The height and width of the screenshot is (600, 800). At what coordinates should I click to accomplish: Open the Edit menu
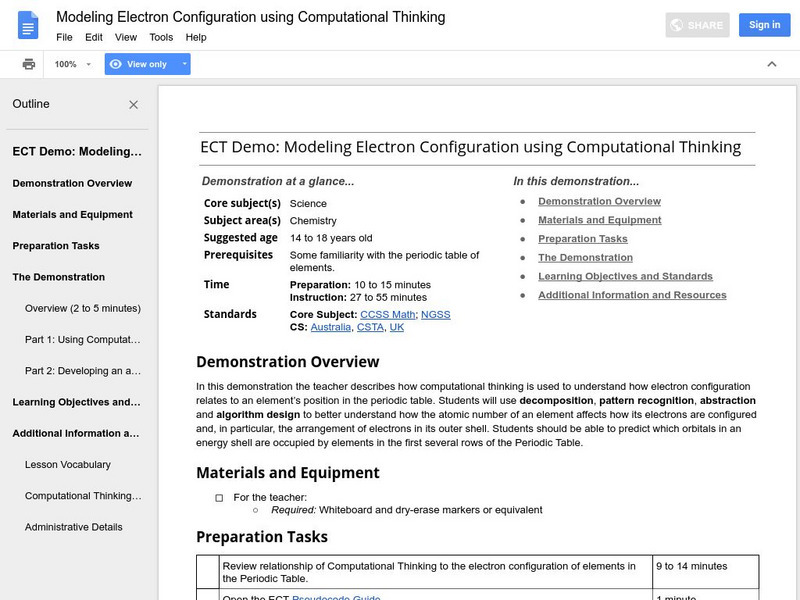pyautogui.click(x=93, y=37)
